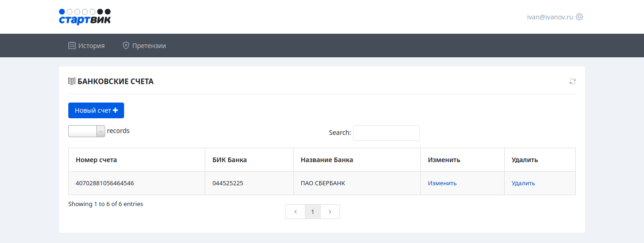Click the Стартвик logo
Image resolution: width=644 pixels, height=243 pixels.
85,17
